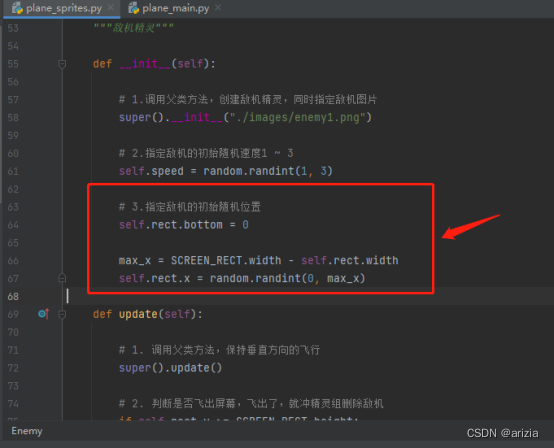Click the comment on line 71
This screenshot has height=448, width=554.
pos(219,350)
